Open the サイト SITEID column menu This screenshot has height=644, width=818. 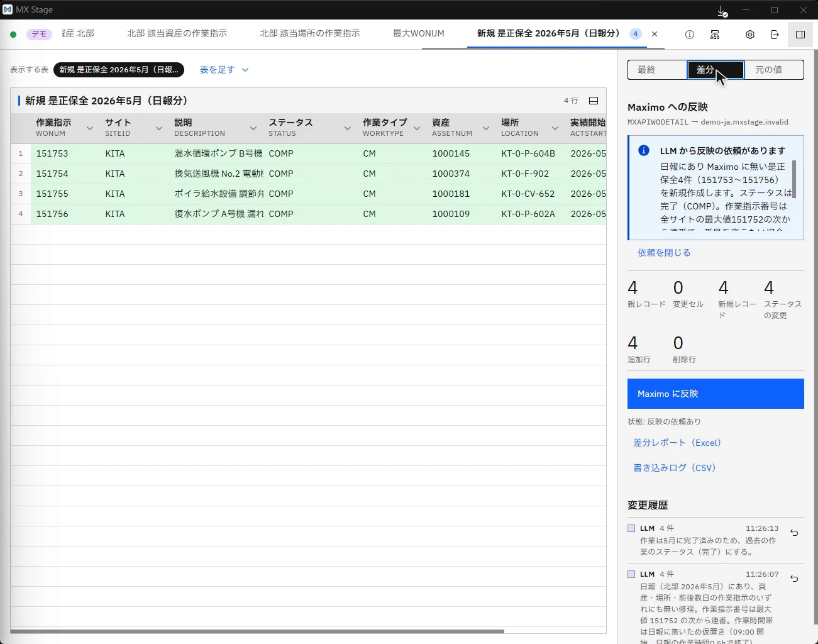pyautogui.click(x=159, y=128)
